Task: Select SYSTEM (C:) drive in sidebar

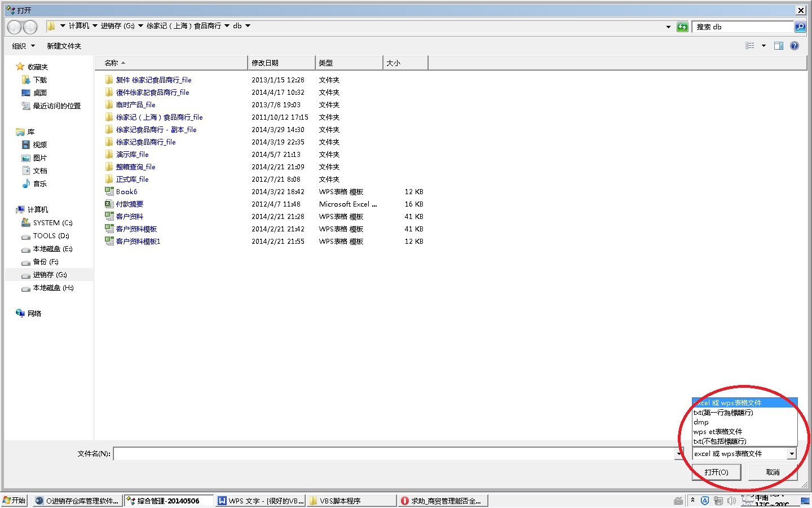Action: pyautogui.click(x=52, y=223)
